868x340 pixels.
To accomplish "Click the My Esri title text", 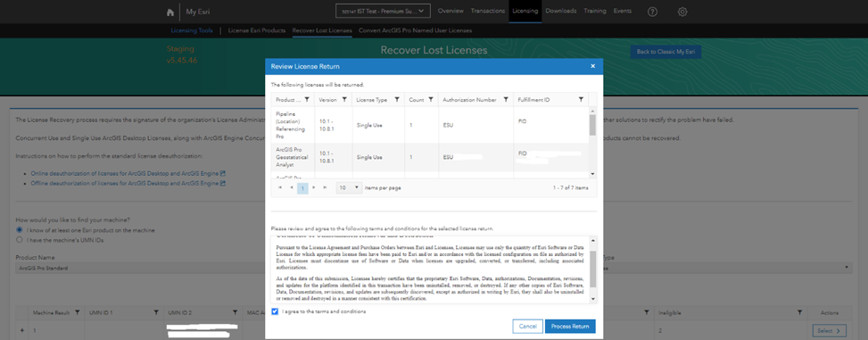I will pos(198,12).
